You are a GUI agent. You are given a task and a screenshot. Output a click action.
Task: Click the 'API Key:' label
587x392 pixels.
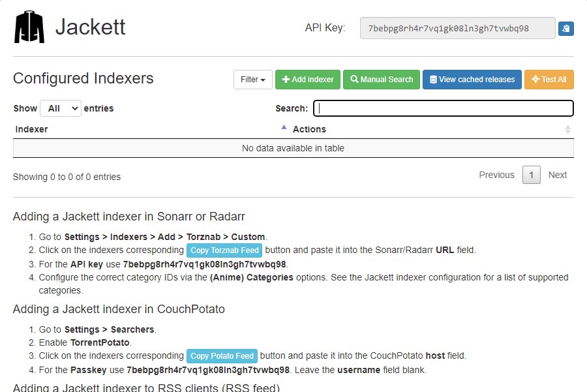click(x=325, y=27)
